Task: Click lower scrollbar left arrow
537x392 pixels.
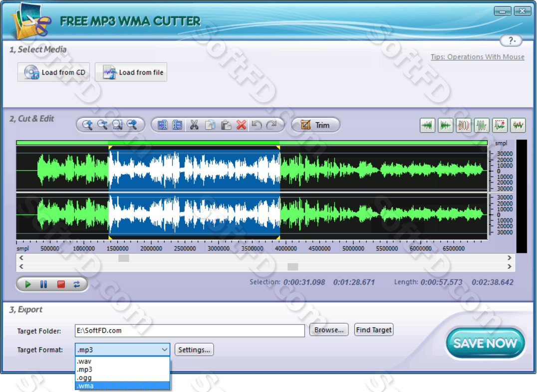Action: pyautogui.click(x=21, y=266)
